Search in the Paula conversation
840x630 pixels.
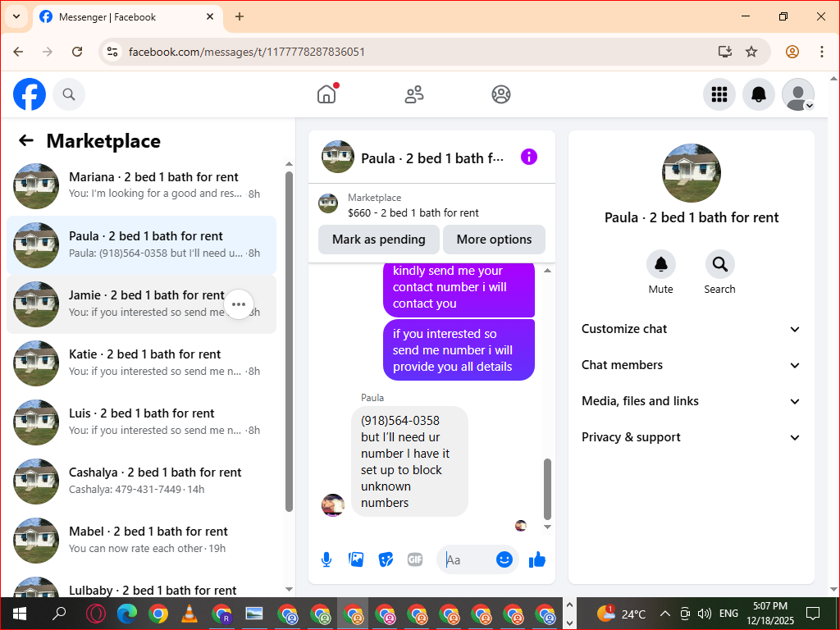point(719,265)
